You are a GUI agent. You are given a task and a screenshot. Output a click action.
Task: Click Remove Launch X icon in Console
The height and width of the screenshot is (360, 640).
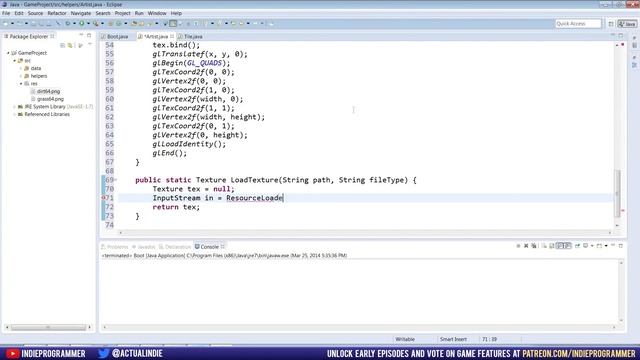click(526, 246)
